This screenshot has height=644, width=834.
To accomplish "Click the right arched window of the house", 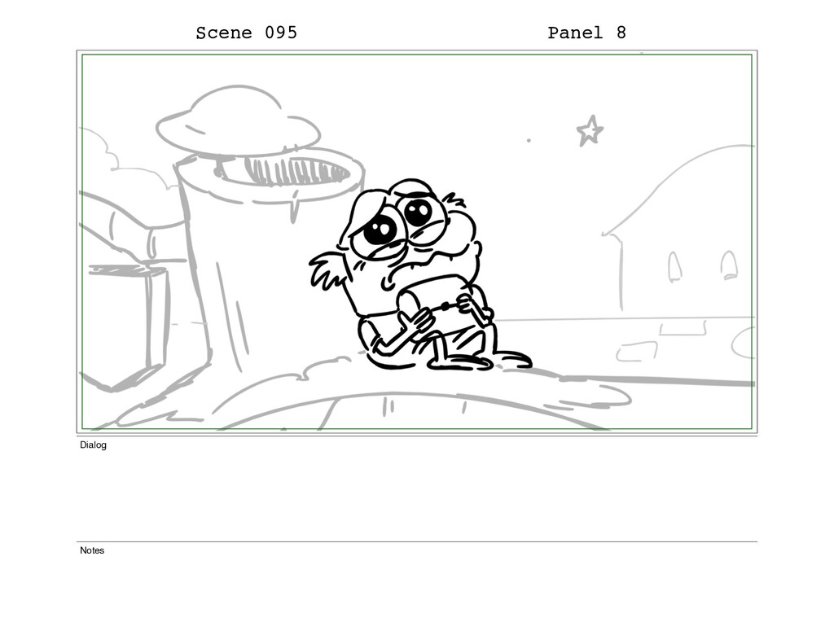I will 729,265.
